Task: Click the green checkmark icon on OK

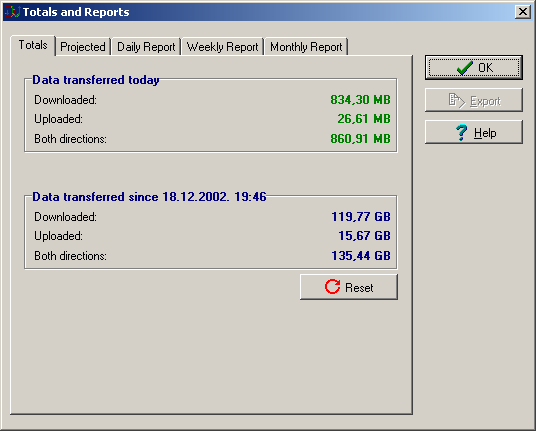Action: pyautogui.click(x=465, y=68)
